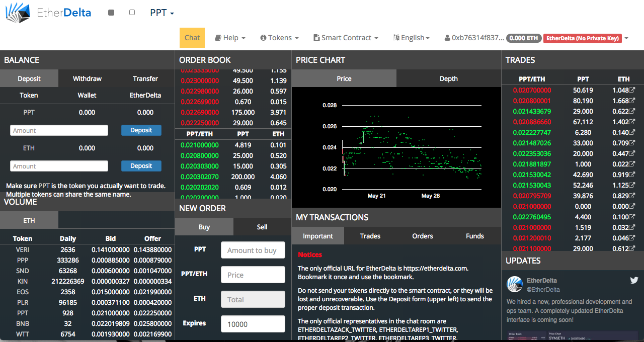This screenshot has height=342, width=644.
Task: Focus the ETH deposit Amount field
Action: 59,166
